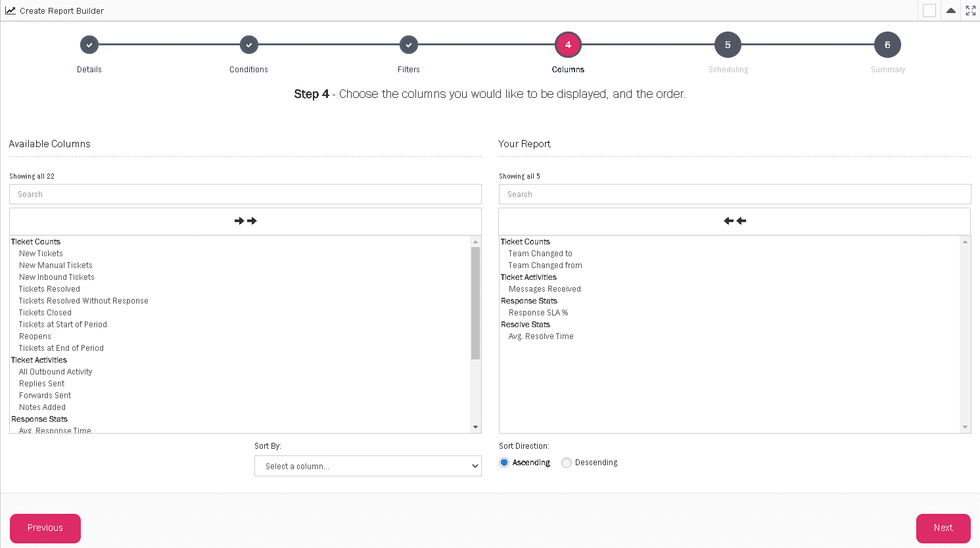The image size is (980, 548).
Task: Jump to Summary step 6 circle
Action: point(887,45)
